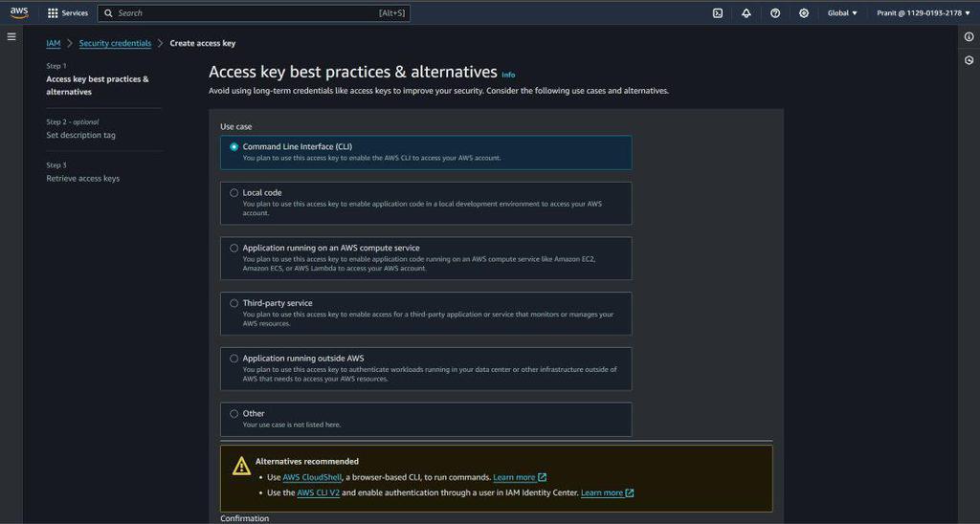The width and height of the screenshot is (980, 524).
Task: Open the AWS CLI V2 link
Action: pyautogui.click(x=318, y=492)
